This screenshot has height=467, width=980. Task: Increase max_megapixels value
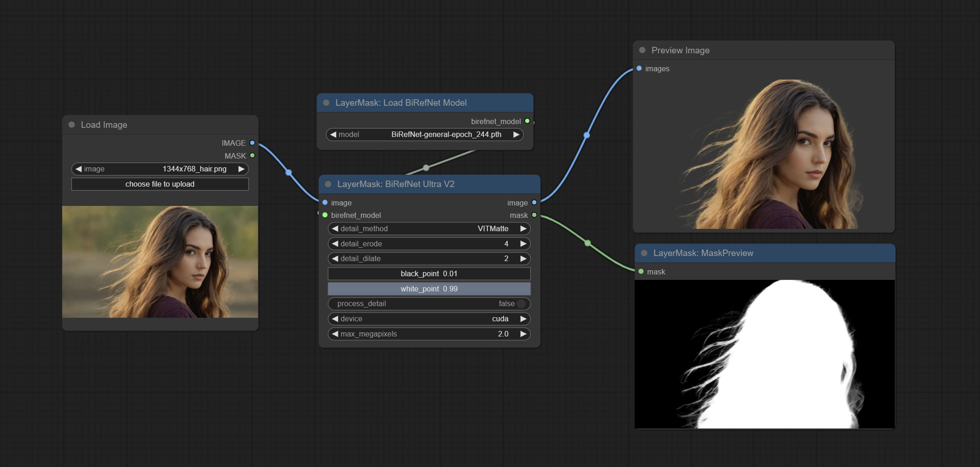[x=523, y=334]
